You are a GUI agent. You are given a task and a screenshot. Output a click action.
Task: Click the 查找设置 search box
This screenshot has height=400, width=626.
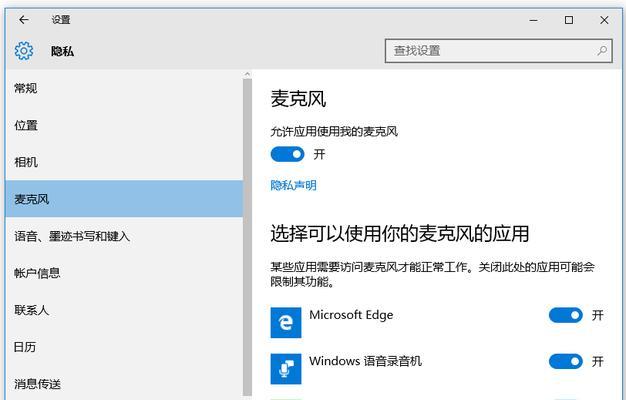click(498, 51)
